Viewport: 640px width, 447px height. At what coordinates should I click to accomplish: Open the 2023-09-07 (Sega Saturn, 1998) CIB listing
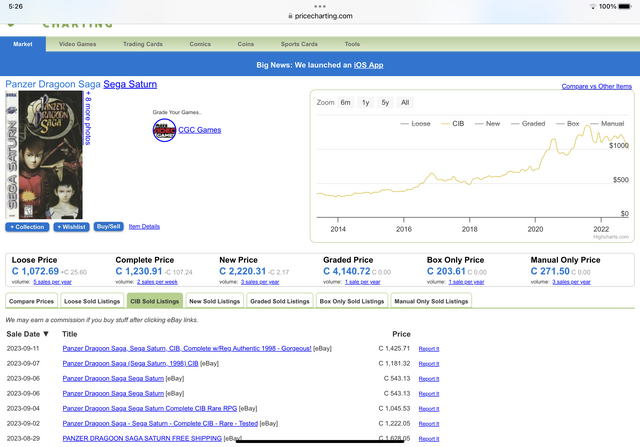point(130,363)
